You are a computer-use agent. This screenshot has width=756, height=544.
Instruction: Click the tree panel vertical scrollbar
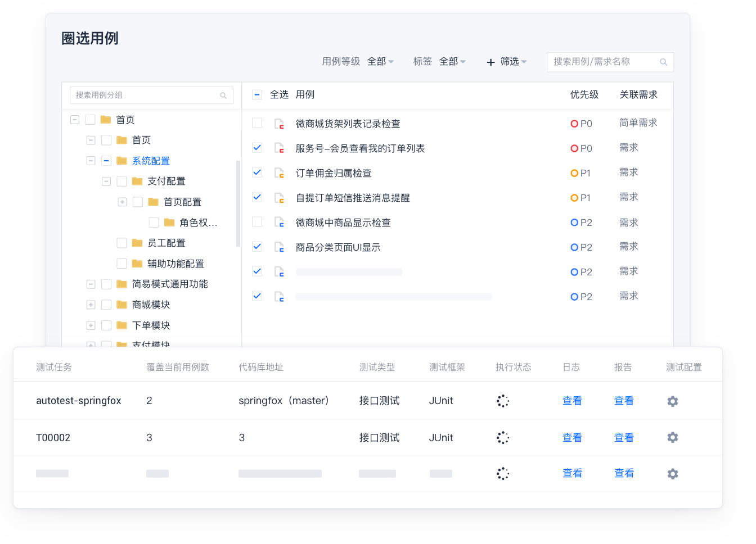(x=238, y=202)
